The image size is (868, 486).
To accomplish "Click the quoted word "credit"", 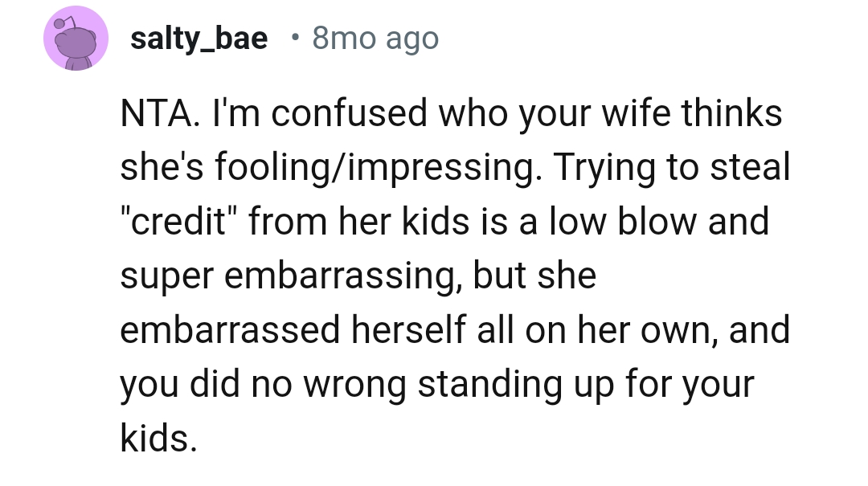I will pyautogui.click(x=171, y=222).
